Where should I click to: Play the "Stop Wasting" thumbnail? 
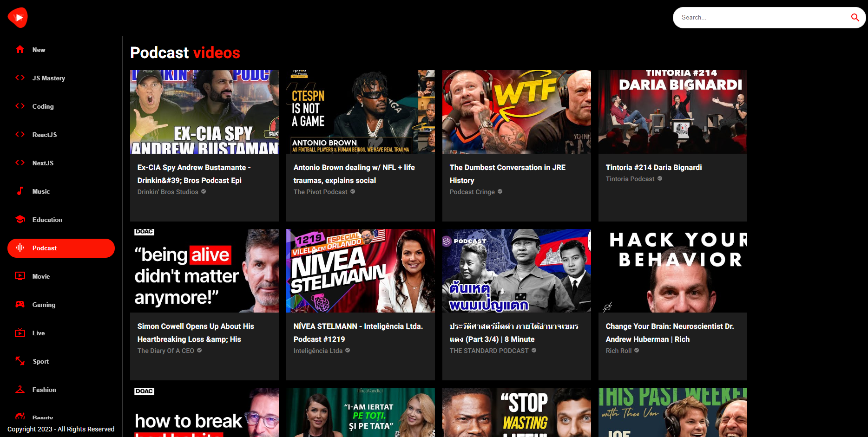click(517, 412)
